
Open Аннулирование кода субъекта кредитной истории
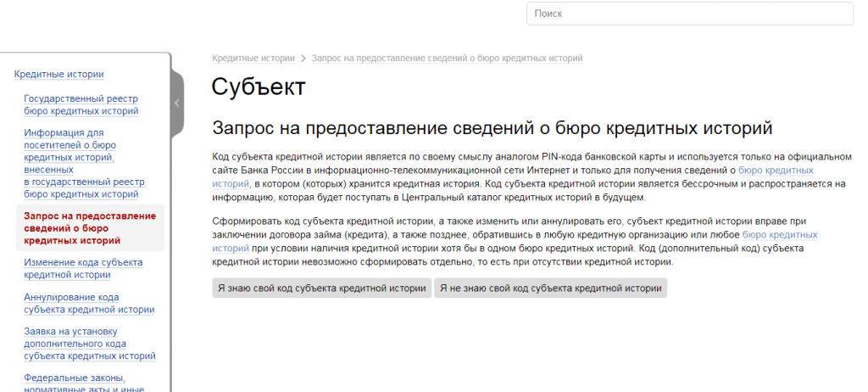click(x=89, y=304)
